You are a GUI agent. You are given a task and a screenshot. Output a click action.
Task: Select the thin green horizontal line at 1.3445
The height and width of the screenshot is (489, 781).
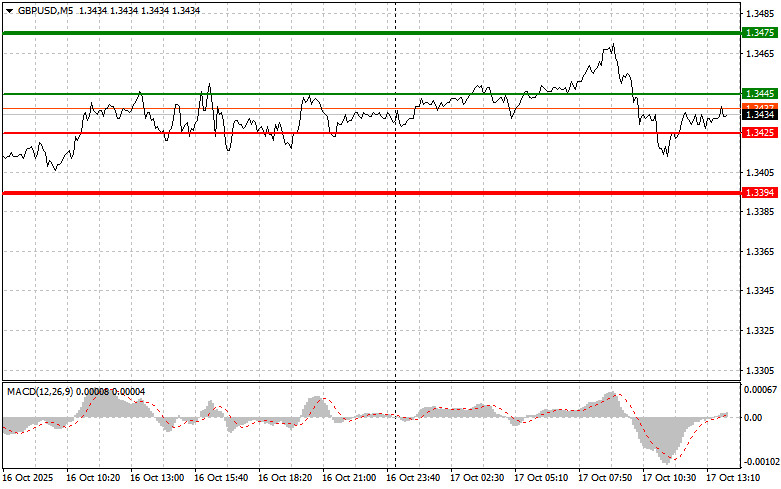372,94
